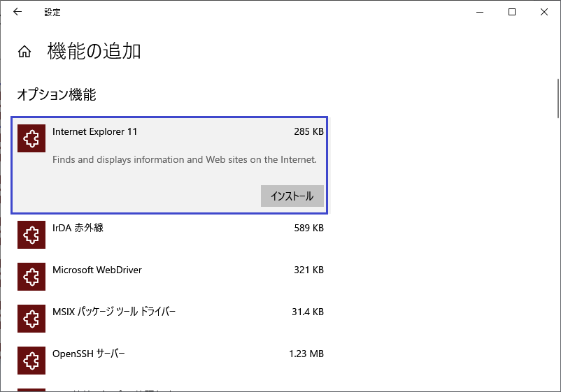Install Internet Explorer 11 with インストール button
This screenshot has width=561, height=392.
click(292, 196)
